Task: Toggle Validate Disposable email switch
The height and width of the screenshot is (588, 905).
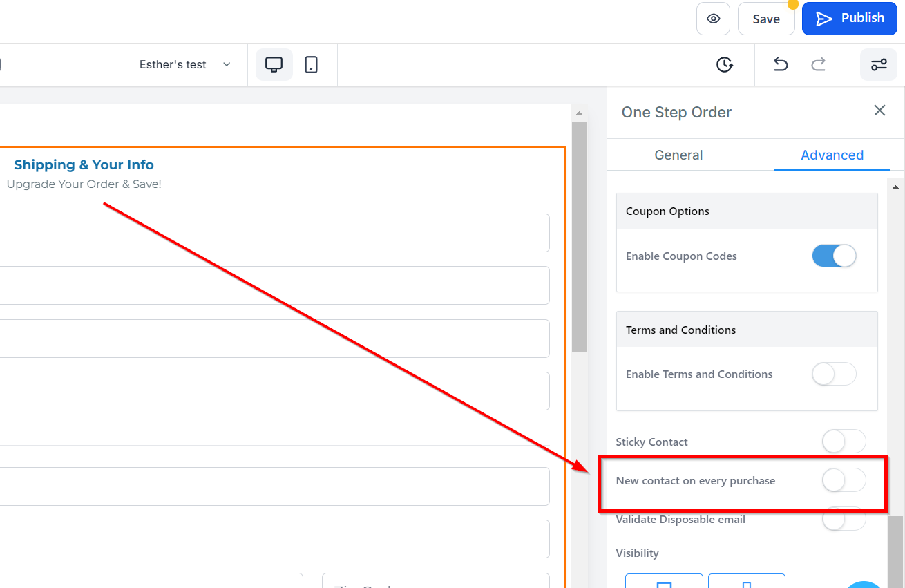Action: [844, 519]
